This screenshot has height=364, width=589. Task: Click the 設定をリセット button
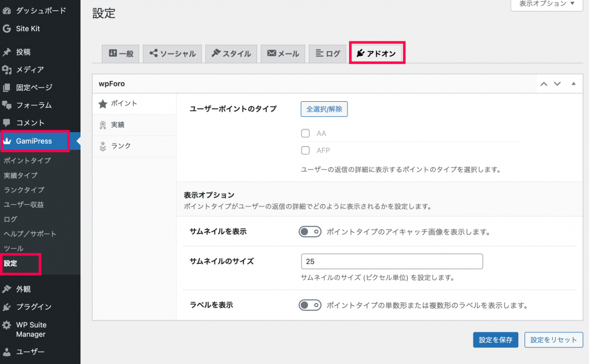click(554, 340)
